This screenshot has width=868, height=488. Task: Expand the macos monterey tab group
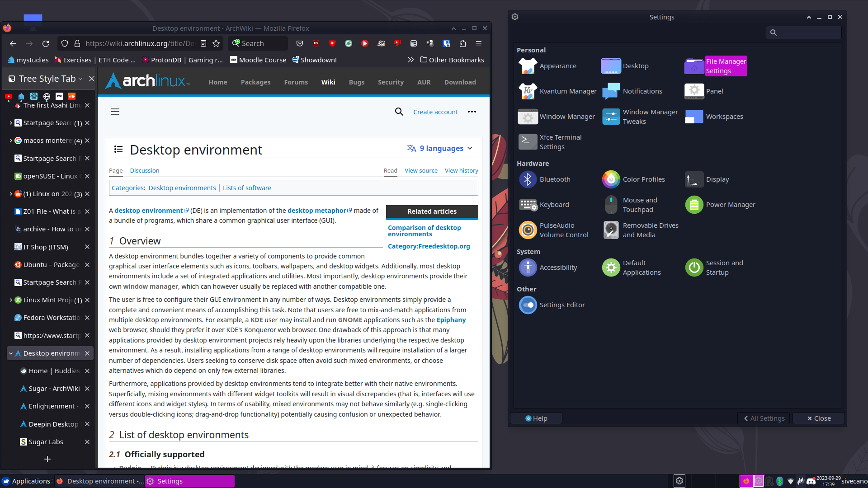[11, 141]
